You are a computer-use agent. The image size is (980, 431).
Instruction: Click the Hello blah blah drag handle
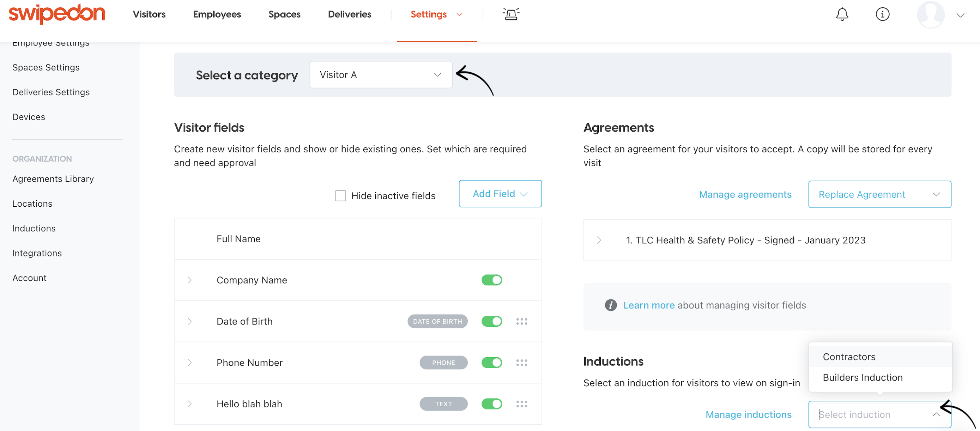522,404
